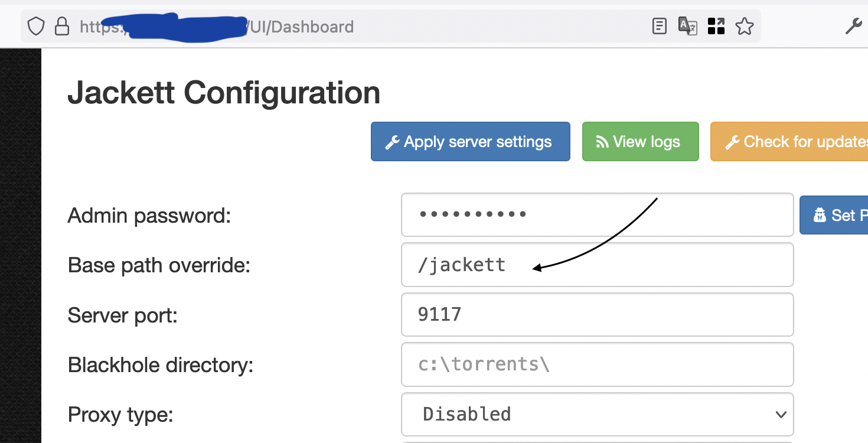
Task: View site security via the lock icon
Action: pyautogui.click(x=62, y=26)
